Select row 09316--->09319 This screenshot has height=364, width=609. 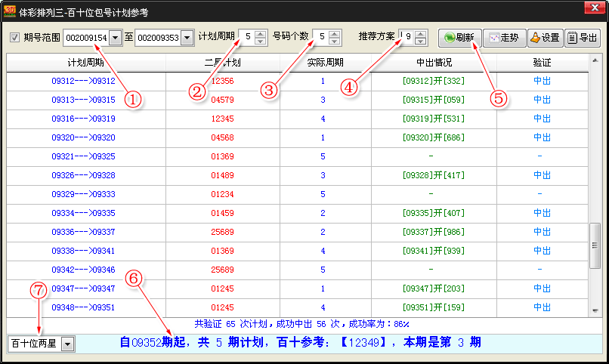(x=297, y=119)
